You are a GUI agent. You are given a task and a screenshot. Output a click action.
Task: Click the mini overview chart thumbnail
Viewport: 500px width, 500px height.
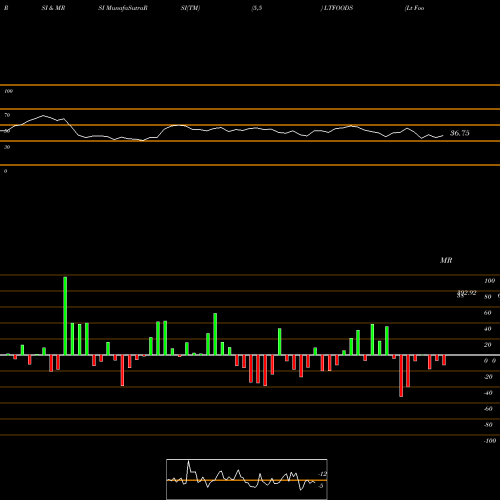[247, 479]
